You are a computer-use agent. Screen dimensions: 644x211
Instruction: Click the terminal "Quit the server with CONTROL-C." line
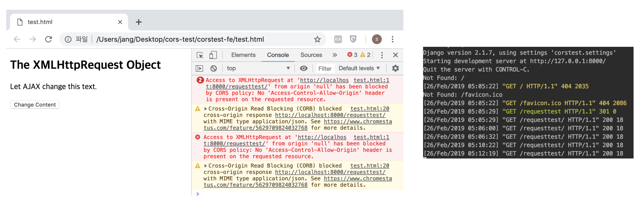[476, 70]
